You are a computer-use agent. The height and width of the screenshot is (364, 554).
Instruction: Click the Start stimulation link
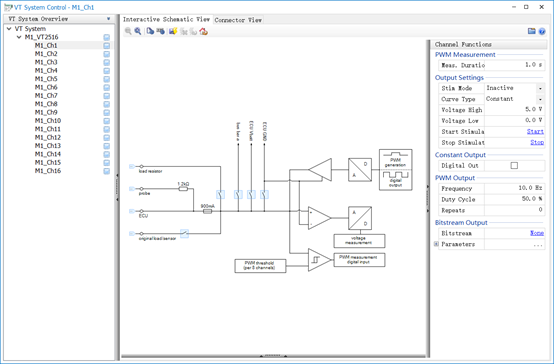[x=535, y=131]
